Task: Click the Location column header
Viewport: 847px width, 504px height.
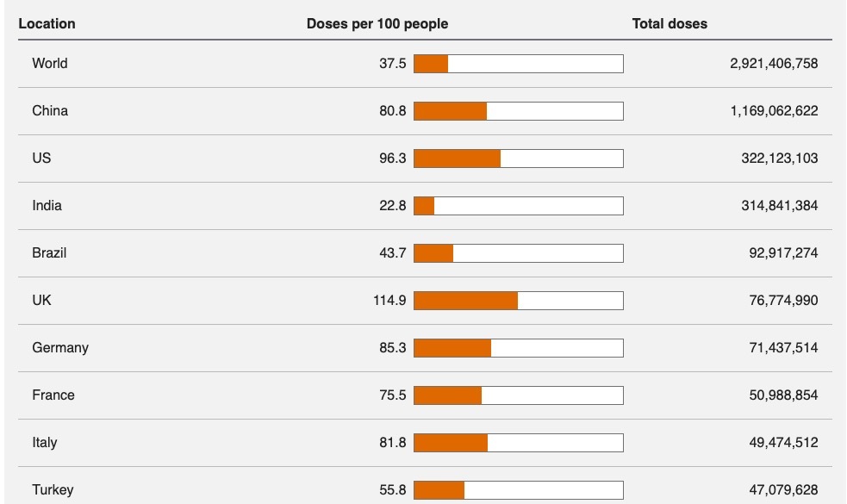Action: point(47,24)
